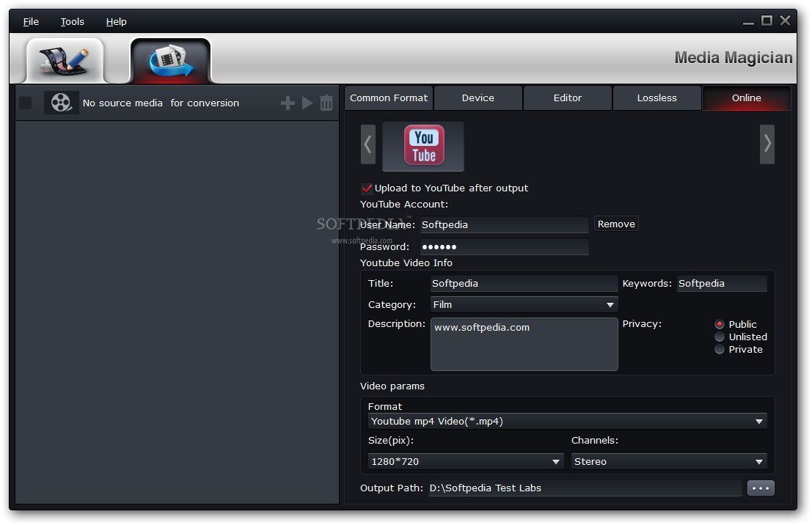Click the Keywords input field
Viewport: 812px width, 525px height.
pyautogui.click(x=722, y=283)
